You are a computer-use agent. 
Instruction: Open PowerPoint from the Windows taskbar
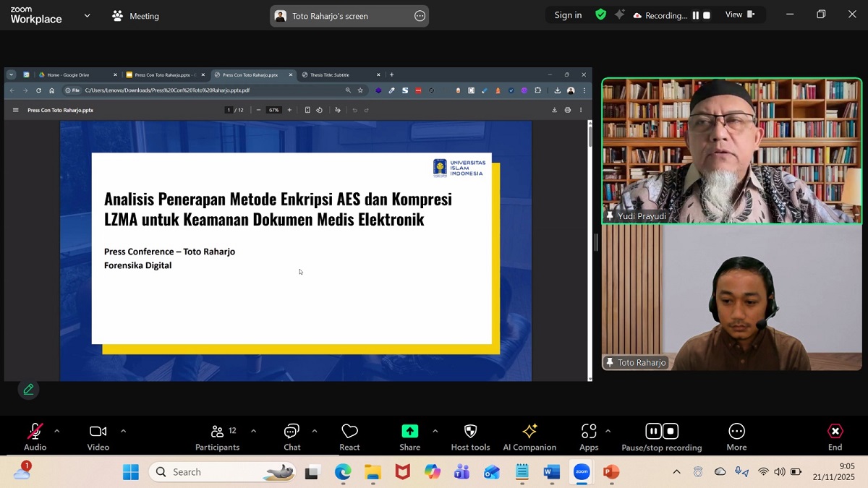pyautogui.click(x=611, y=471)
